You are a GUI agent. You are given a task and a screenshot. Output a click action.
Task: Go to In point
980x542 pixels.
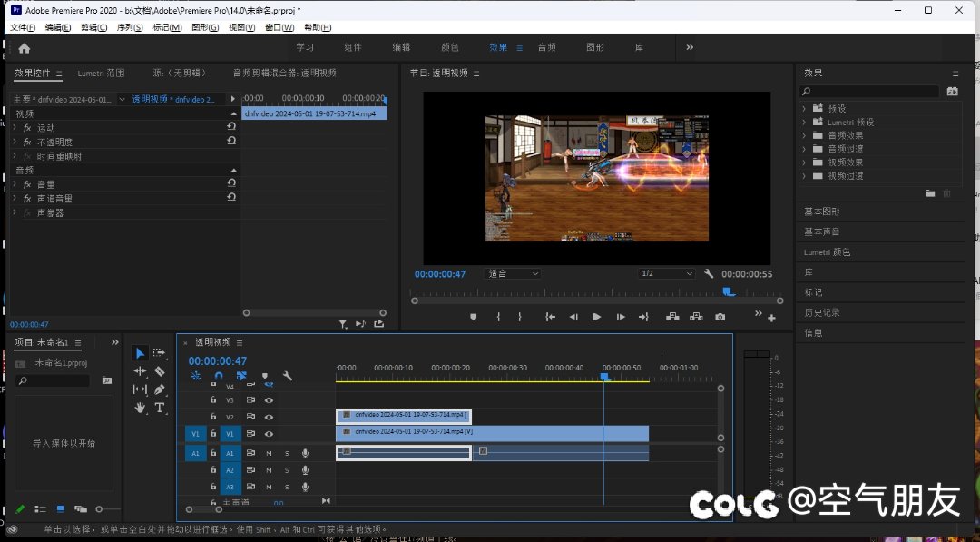point(550,317)
